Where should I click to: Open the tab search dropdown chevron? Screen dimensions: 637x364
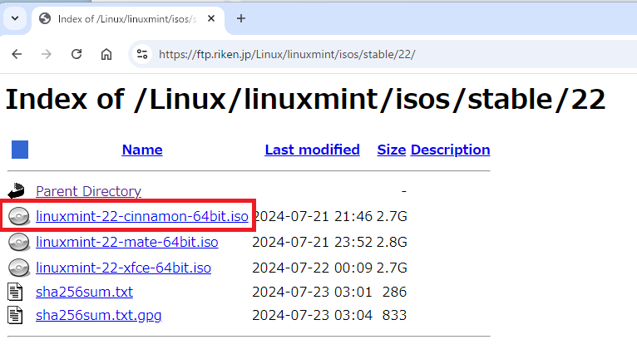(x=14, y=18)
